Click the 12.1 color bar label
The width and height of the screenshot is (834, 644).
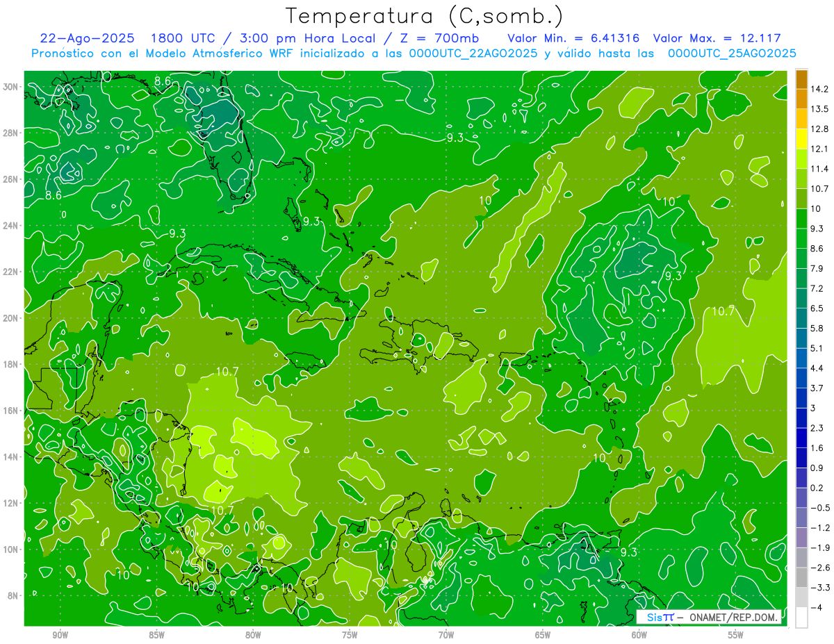[x=819, y=149]
